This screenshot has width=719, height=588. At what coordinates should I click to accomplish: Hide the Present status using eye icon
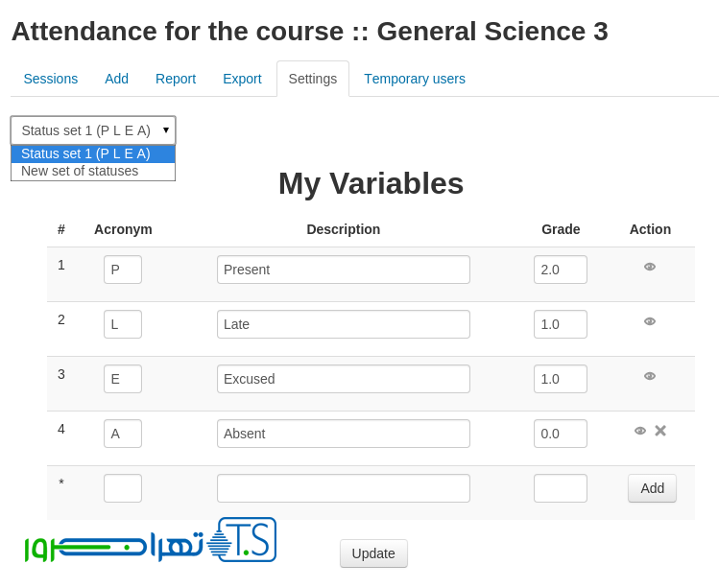click(x=650, y=267)
